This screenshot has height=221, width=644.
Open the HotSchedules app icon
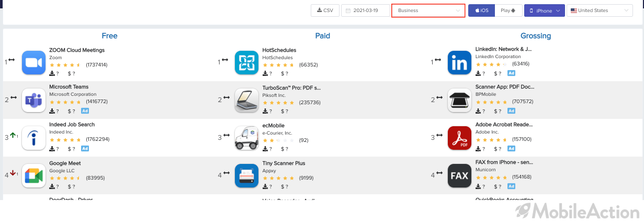click(x=246, y=63)
